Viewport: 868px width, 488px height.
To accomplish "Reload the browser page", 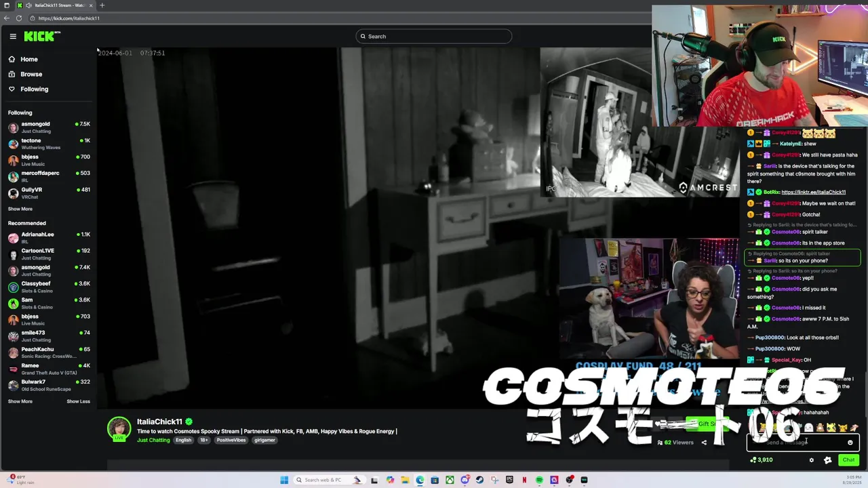I will (19, 18).
